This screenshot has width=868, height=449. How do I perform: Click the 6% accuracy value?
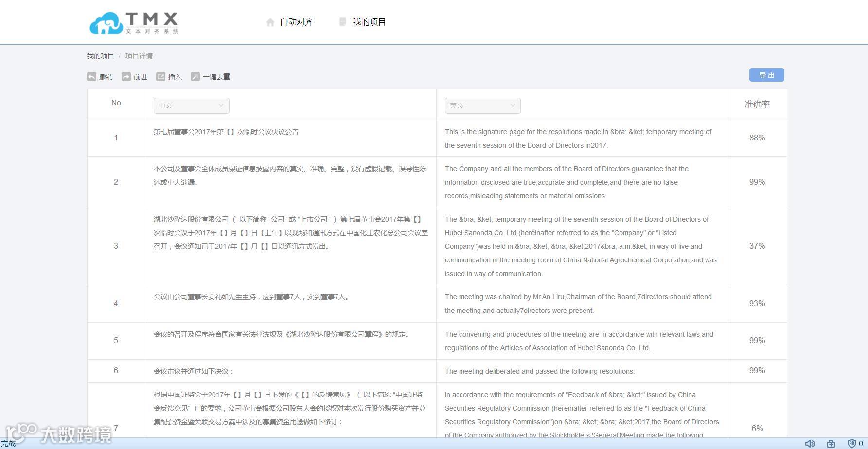[757, 429]
